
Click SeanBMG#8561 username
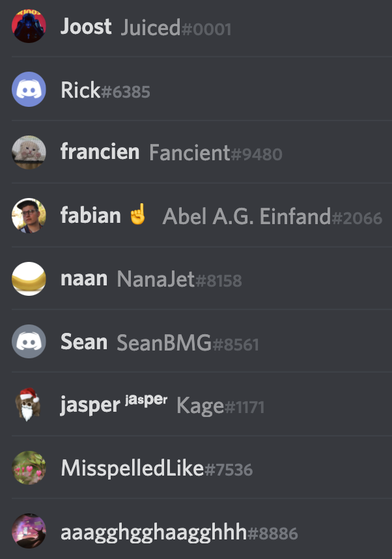coord(188,343)
